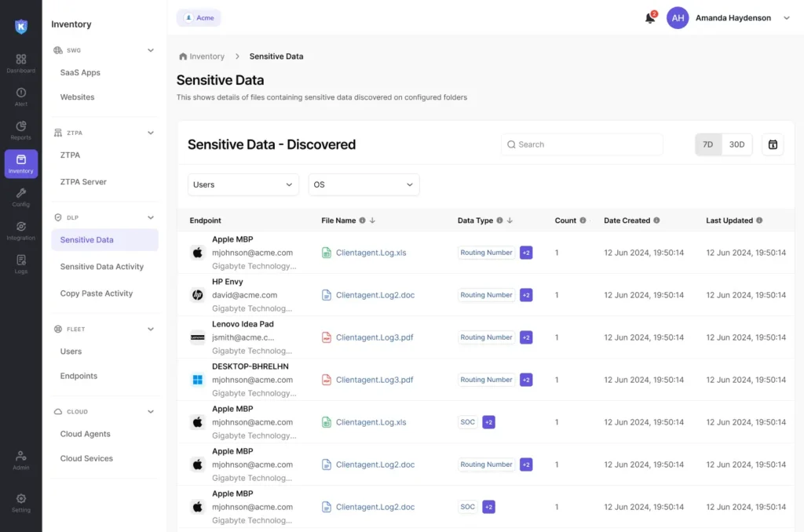Click the AH avatar circle

point(678,18)
